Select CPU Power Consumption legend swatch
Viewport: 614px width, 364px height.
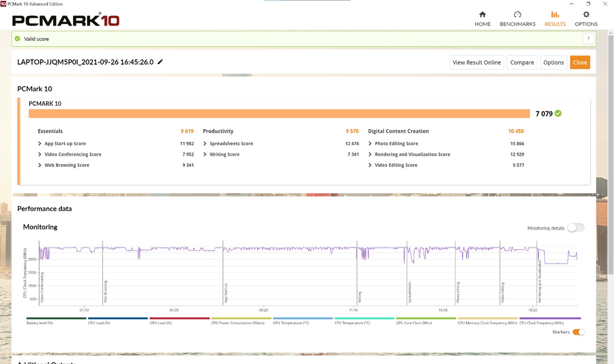(x=241, y=318)
